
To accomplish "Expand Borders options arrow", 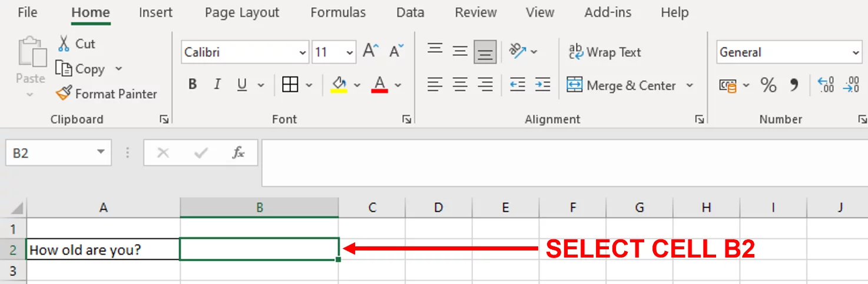I will pyautogui.click(x=309, y=85).
